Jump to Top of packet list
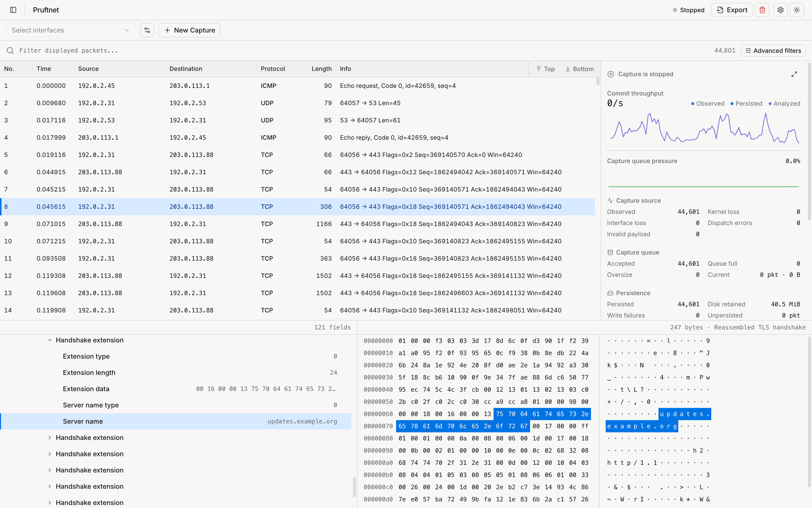 coord(545,69)
